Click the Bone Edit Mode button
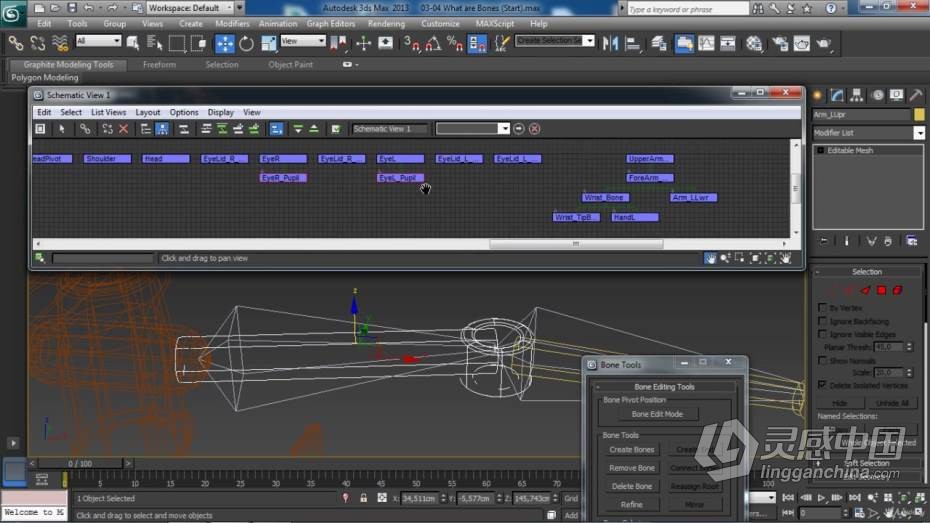 (657, 414)
